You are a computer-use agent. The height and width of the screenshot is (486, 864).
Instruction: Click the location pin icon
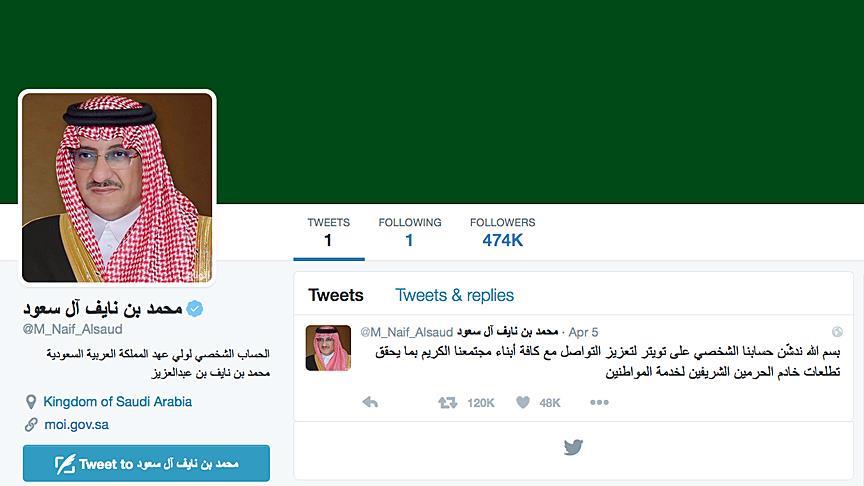click(31, 402)
